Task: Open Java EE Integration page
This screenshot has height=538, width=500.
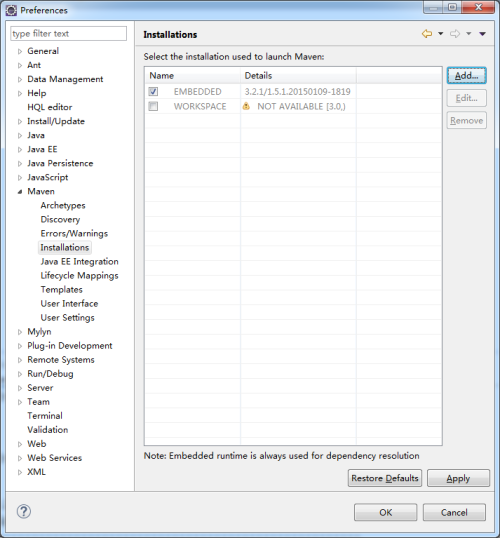Action: [x=79, y=262]
